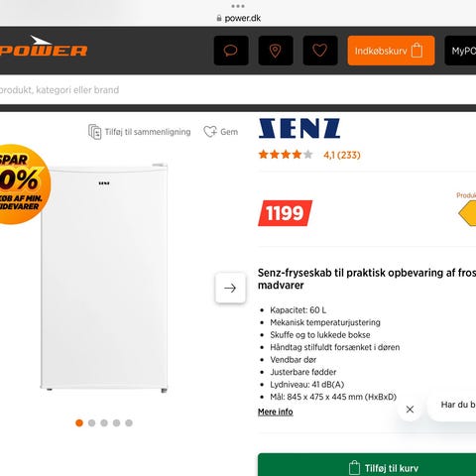Click the green Tilføj til kurv button

point(367,465)
